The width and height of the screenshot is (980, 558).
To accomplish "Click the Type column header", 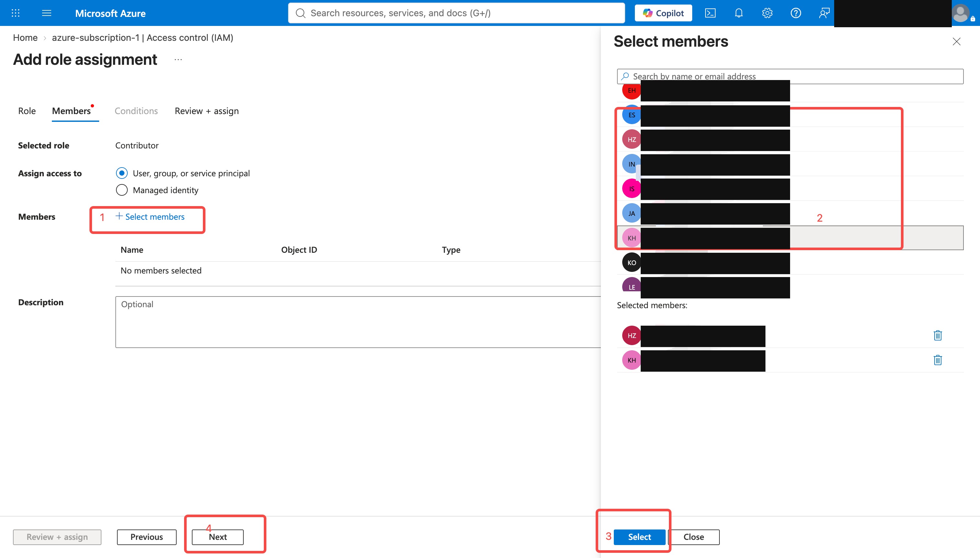I will tap(451, 250).
